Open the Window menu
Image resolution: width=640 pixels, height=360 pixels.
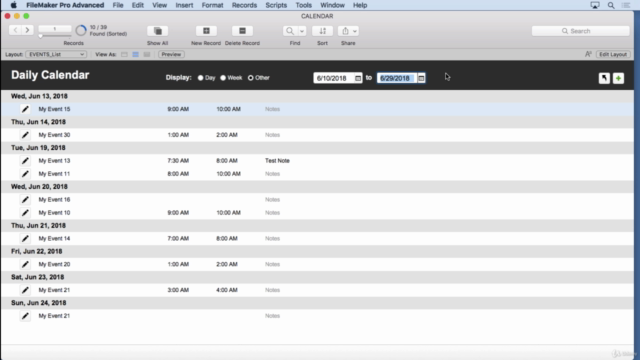(332, 5)
